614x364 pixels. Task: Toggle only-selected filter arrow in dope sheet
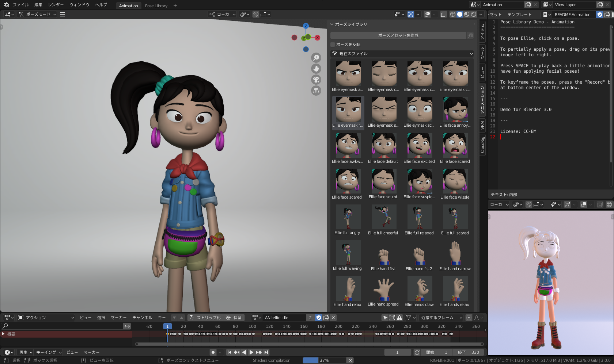click(385, 318)
